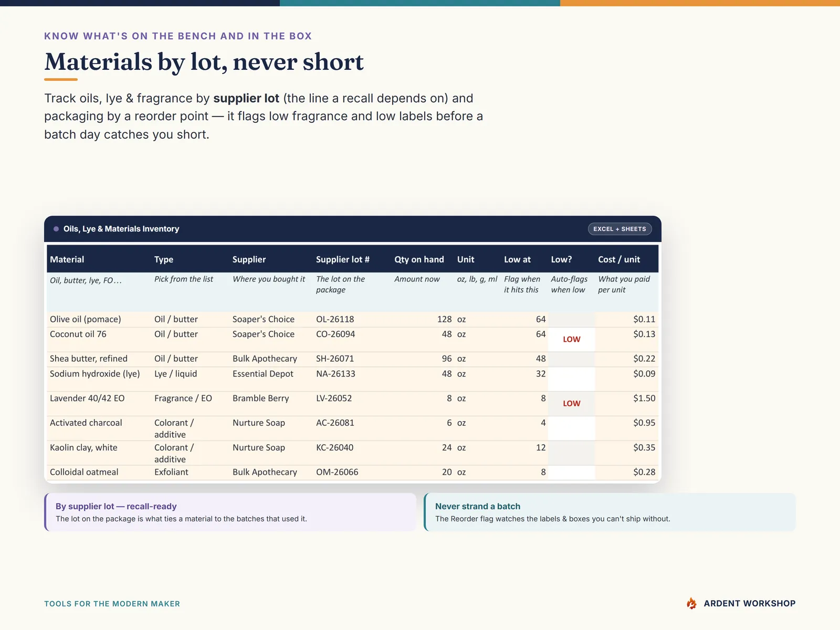The image size is (840, 630).
Task: Select the Supplier column header
Action: (x=249, y=259)
